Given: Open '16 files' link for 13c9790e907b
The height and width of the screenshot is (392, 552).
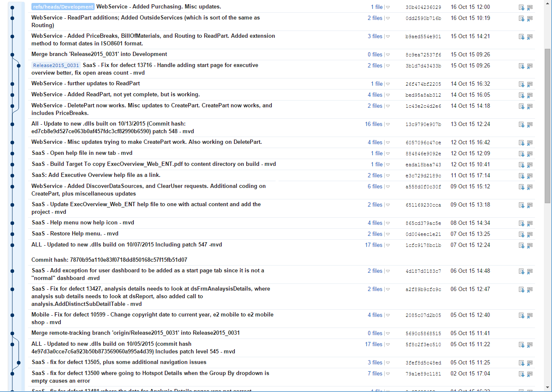Looking at the screenshot, I should 374,124.
